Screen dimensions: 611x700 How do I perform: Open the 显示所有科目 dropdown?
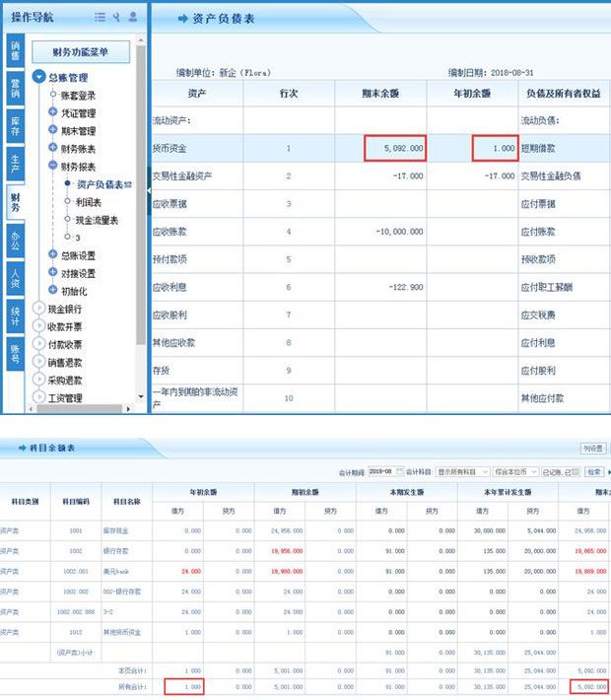(463, 472)
